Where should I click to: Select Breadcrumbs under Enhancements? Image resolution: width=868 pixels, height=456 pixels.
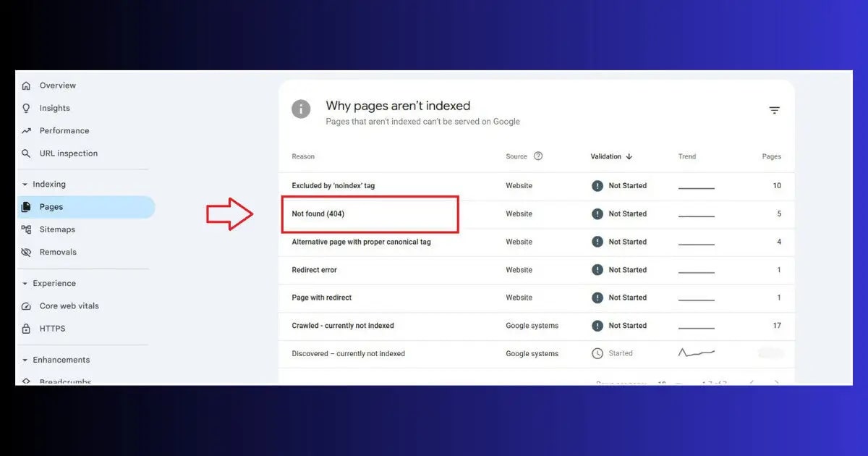click(x=64, y=381)
